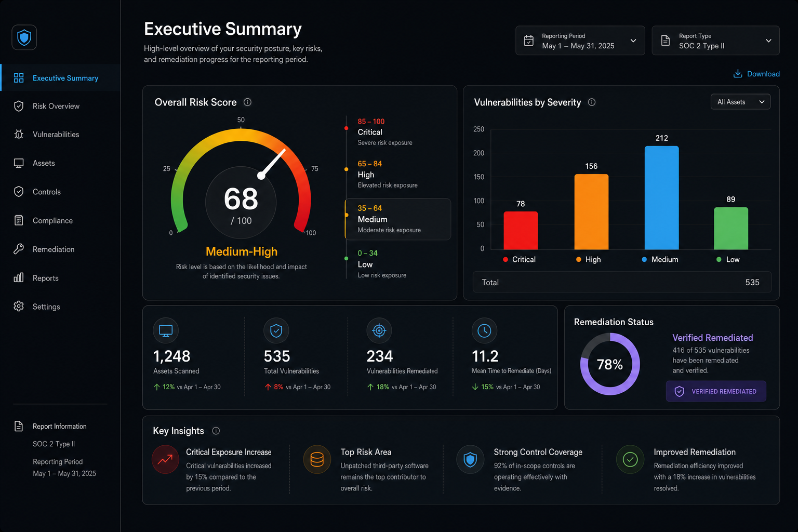The width and height of the screenshot is (798, 532).
Task: Click the calendar icon in Reporting Period
Action: [529, 41]
